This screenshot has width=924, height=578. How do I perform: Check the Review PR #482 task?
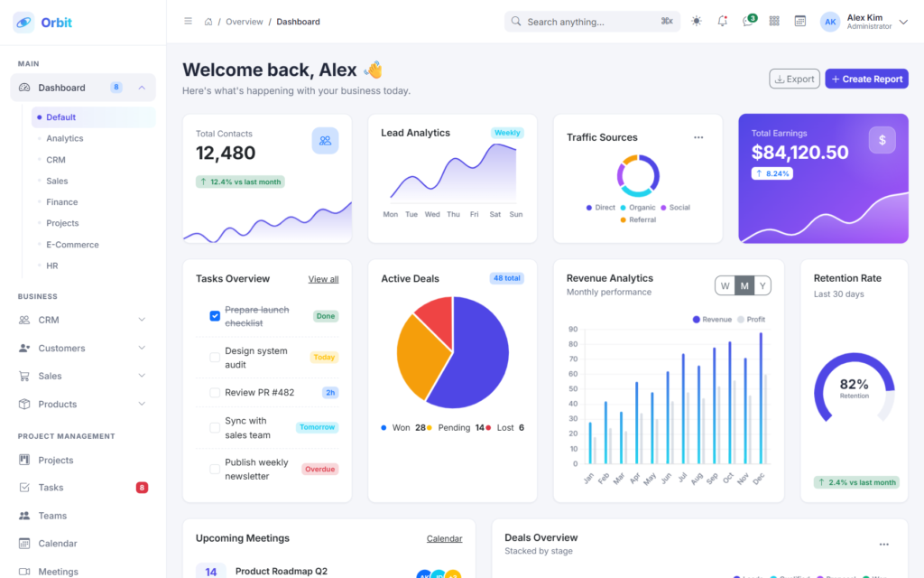pyautogui.click(x=215, y=393)
